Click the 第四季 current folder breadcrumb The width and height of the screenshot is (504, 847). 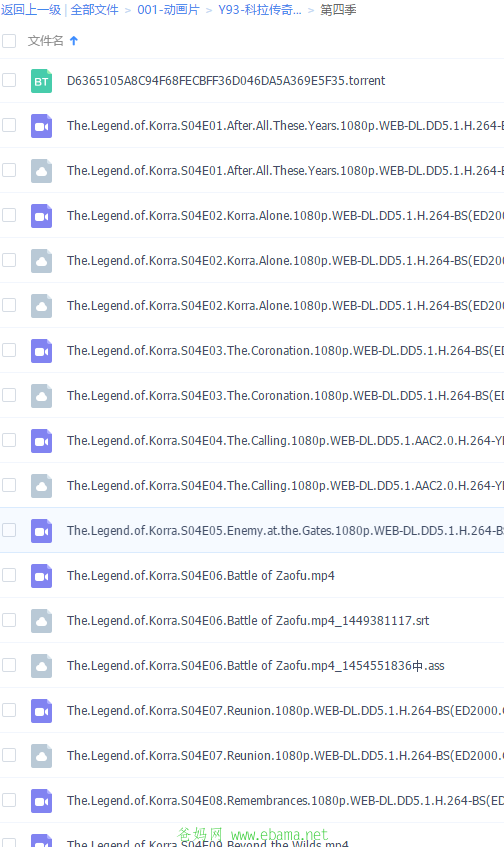pos(338,10)
